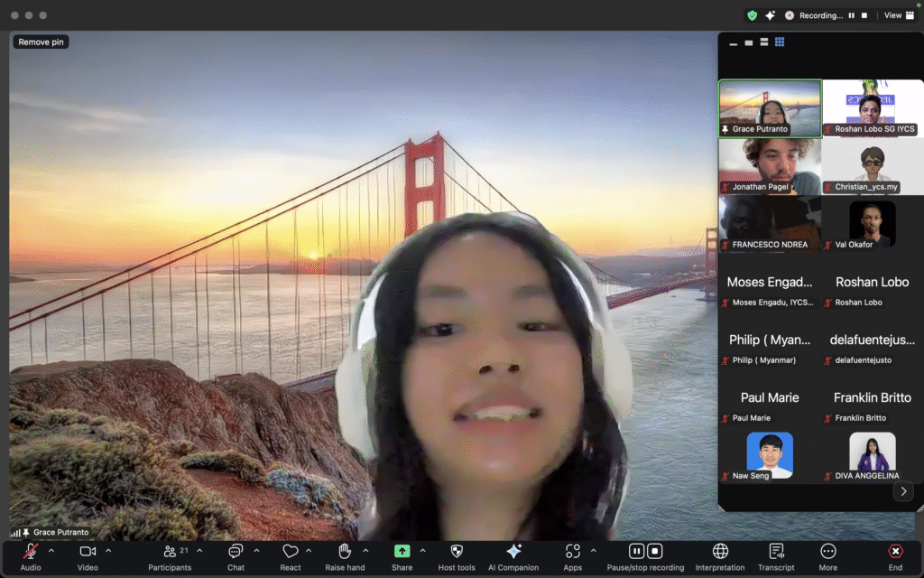This screenshot has width=924, height=578.
Task: Select Jonathan Pagel's video thumbnail
Action: click(771, 166)
